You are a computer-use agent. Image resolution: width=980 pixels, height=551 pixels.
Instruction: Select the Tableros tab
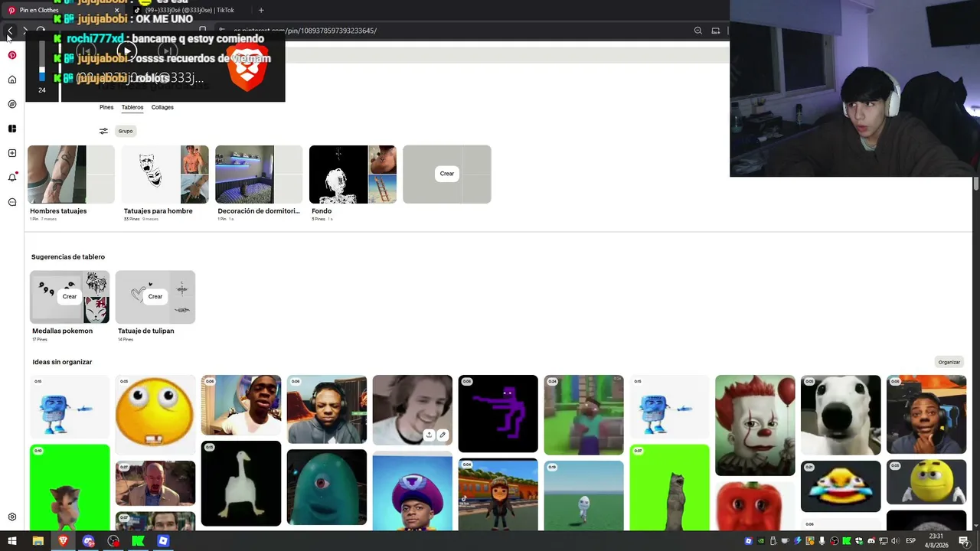132,107
